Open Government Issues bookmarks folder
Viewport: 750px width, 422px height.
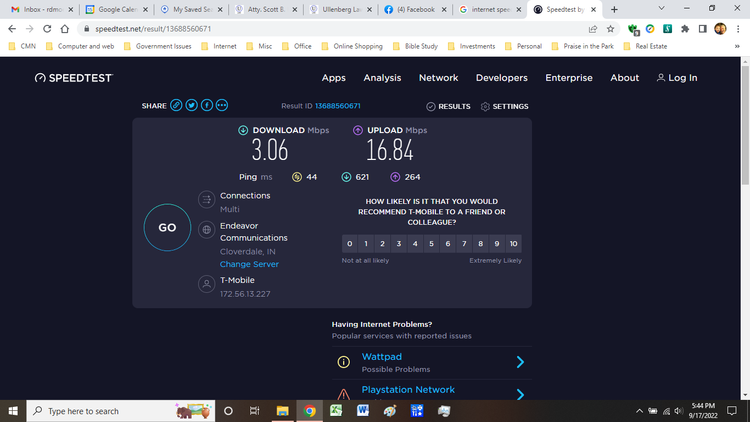pyautogui.click(x=157, y=46)
